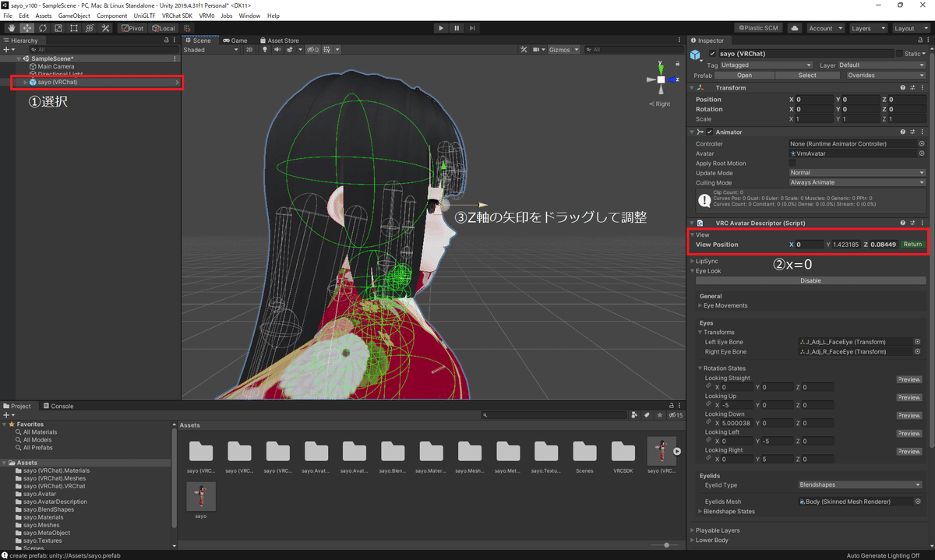Toggle 2D view mode in the Scene
This screenshot has height=560, width=935.
[x=249, y=50]
